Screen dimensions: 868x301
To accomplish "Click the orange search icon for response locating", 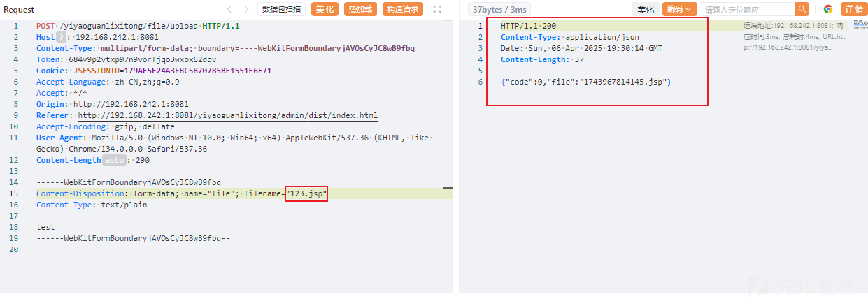I will tap(802, 9).
